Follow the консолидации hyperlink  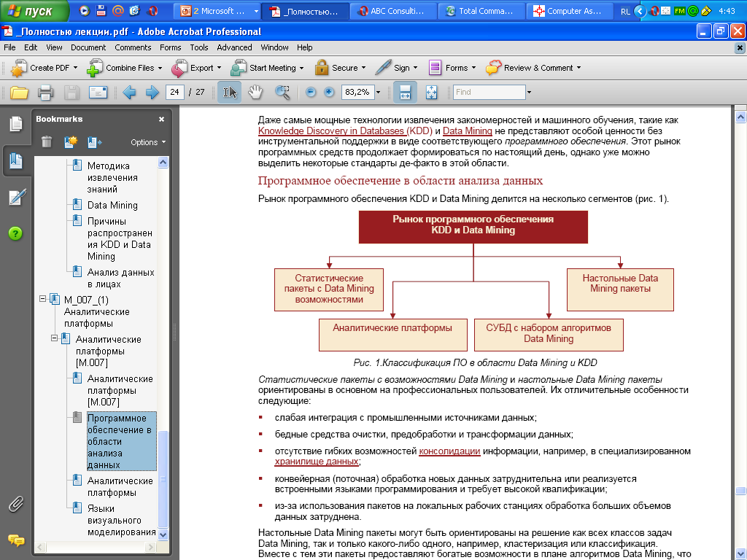[x=449, y=451]
